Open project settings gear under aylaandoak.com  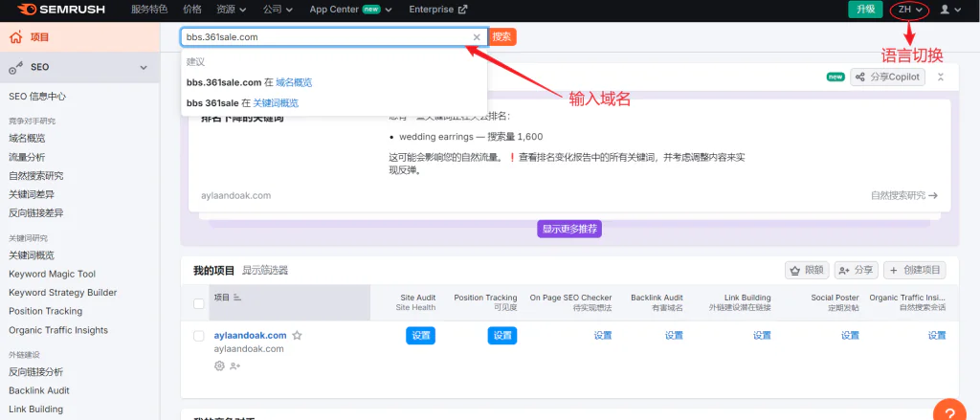click(x=219, y=365)
